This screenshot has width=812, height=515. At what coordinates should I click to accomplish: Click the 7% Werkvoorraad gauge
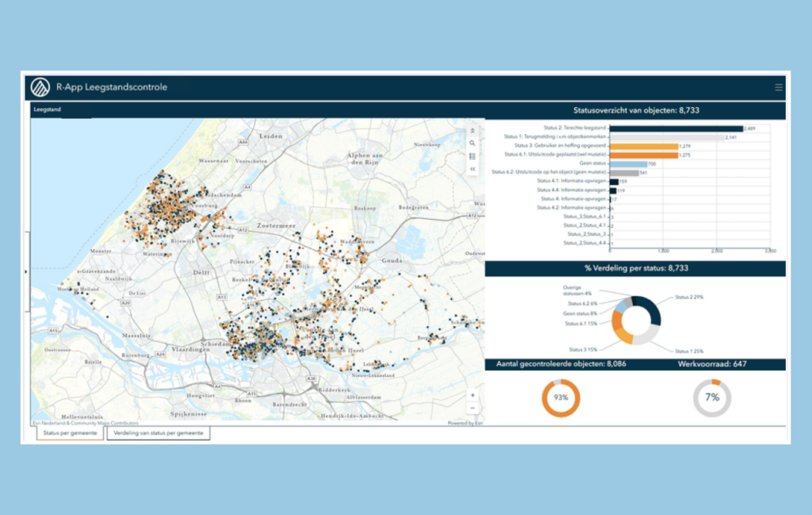712,398
